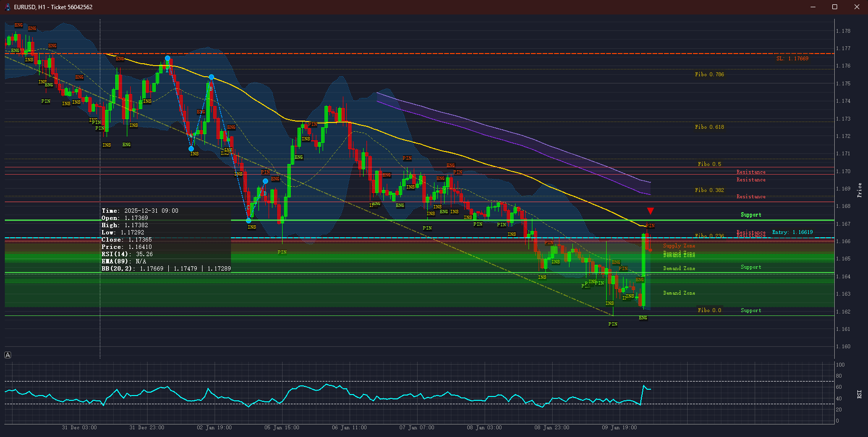This screenshot has width=868, height=437.
Task: Click the 'High: 1.17382' readout
Action: pyautogui.click(x=125, y=225)
